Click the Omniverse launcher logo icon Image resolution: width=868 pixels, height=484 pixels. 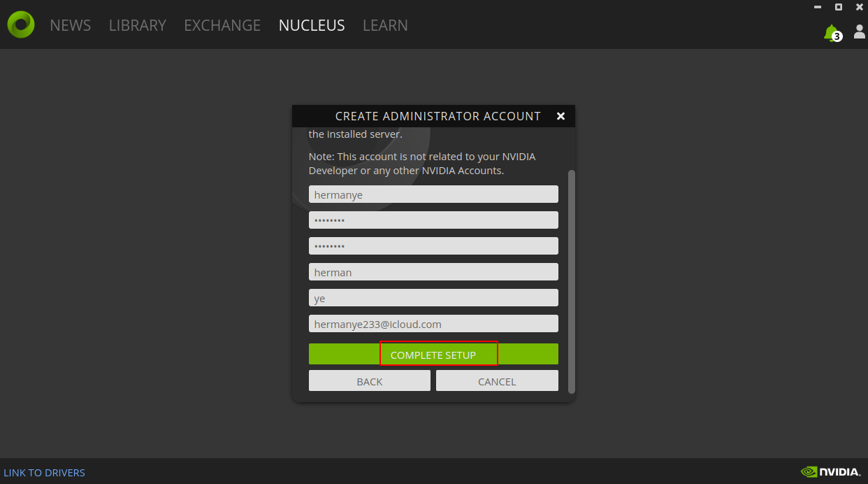(21, 24)
